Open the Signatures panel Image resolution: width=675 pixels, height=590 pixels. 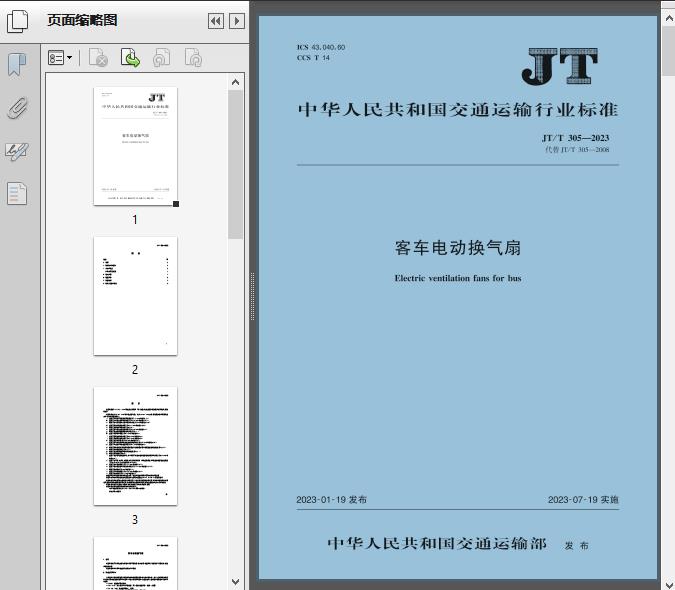[17, 151]
